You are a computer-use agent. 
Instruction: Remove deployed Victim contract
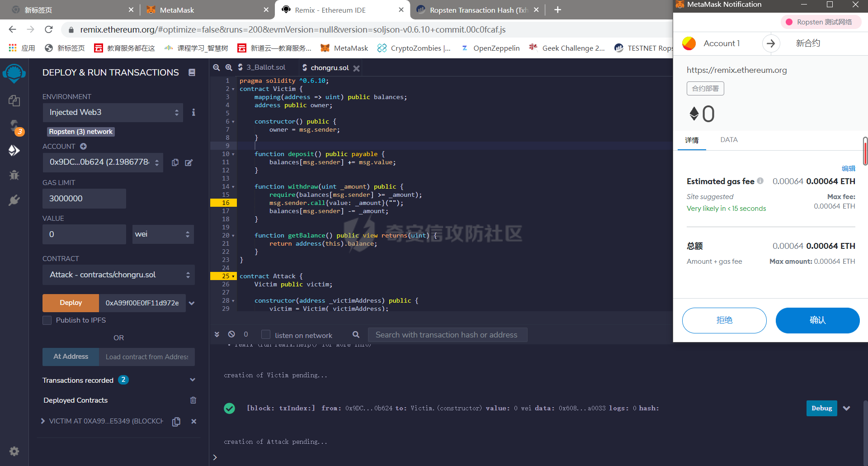click(x=193, y=421)
